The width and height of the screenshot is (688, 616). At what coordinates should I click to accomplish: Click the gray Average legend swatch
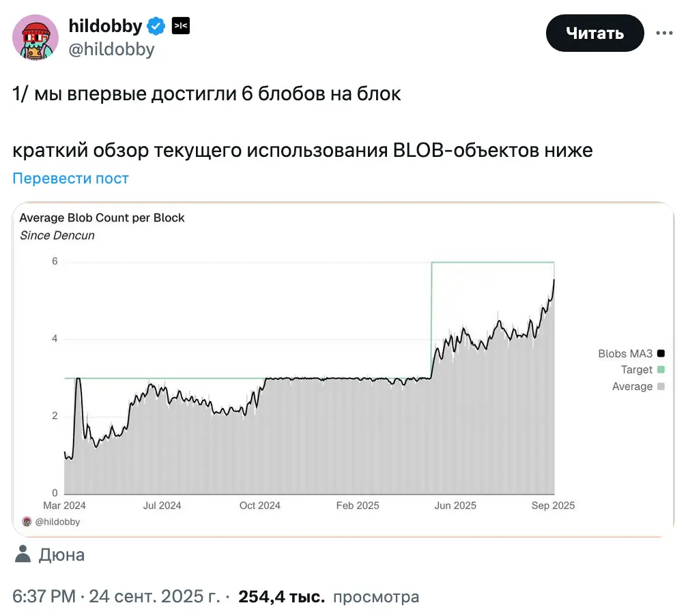(x=661, y=386)
